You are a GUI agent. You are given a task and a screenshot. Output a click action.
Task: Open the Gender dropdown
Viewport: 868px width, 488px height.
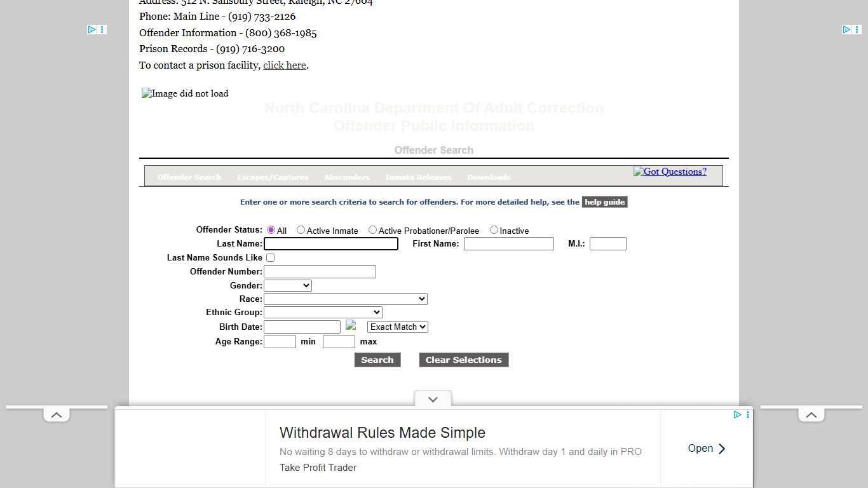click(287, 285)
